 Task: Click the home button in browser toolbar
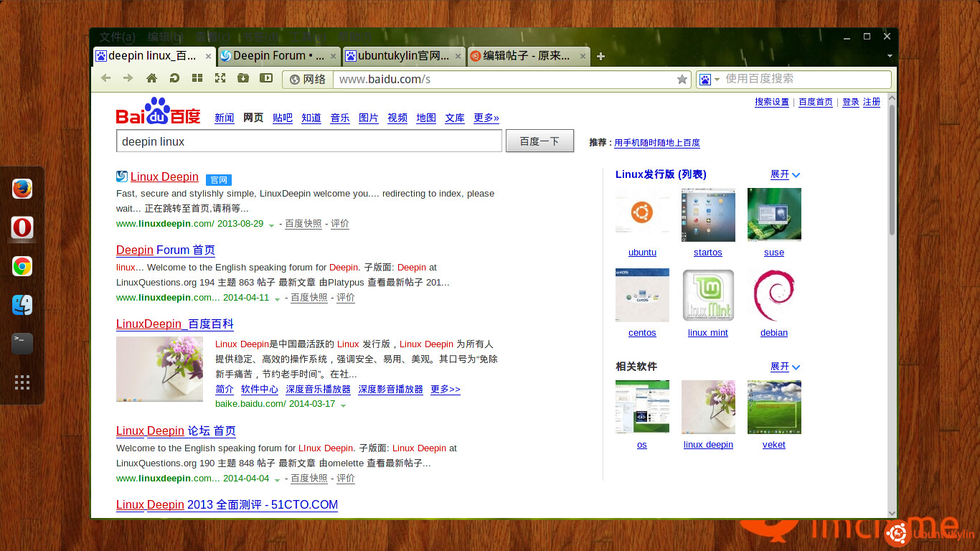151,78
